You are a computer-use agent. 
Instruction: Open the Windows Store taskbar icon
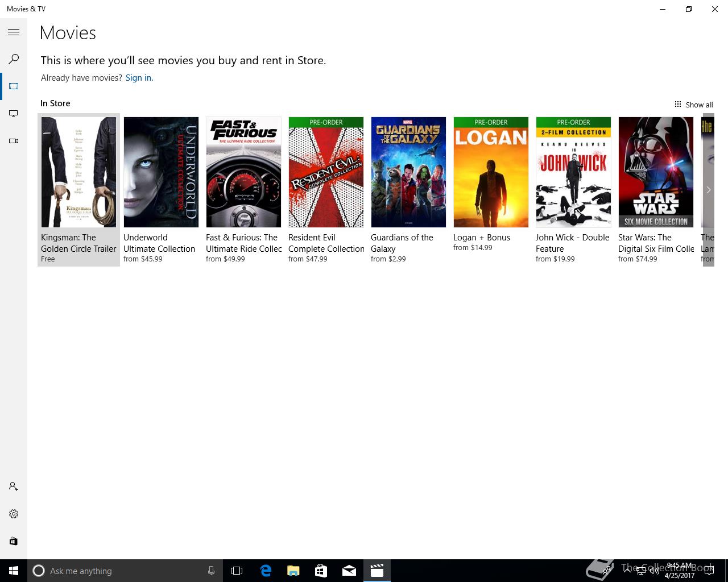tap(321, 571)
